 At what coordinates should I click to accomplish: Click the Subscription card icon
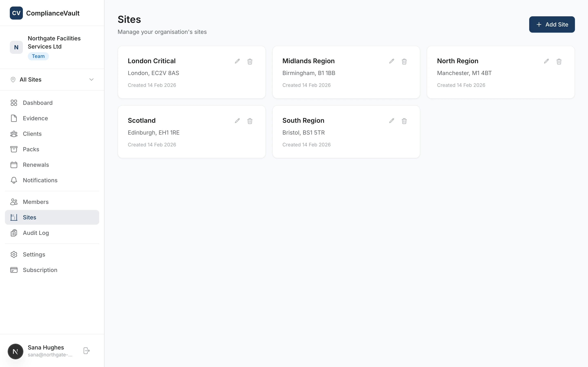(x=14, y=270)
